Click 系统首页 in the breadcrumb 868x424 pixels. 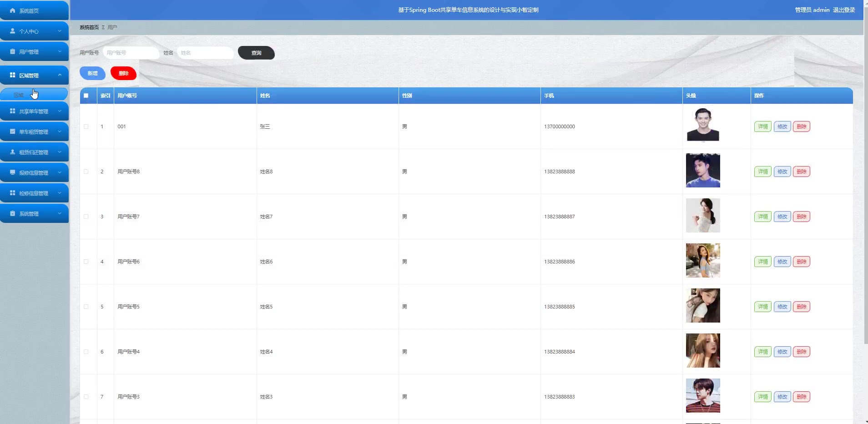click(89, 27)
